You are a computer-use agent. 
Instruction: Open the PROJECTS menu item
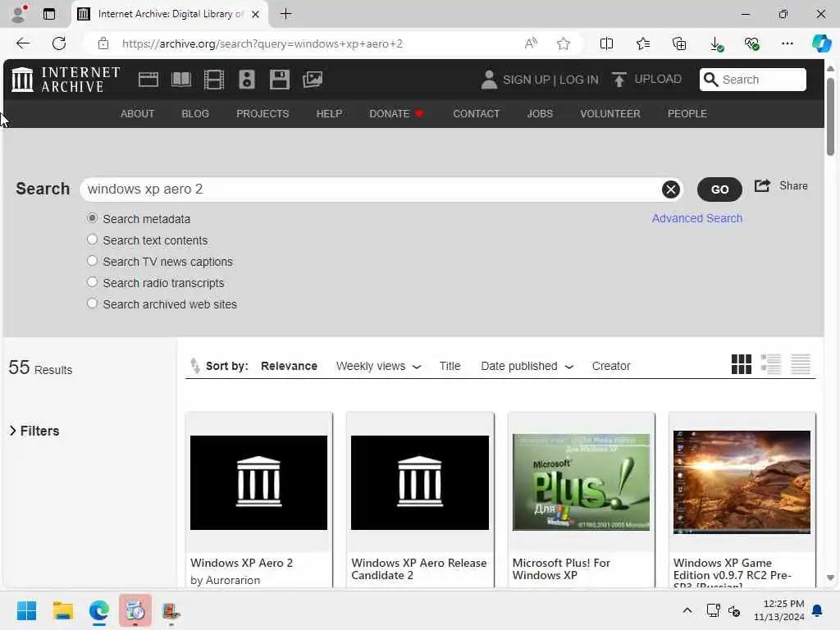click(x=262, y=113)
